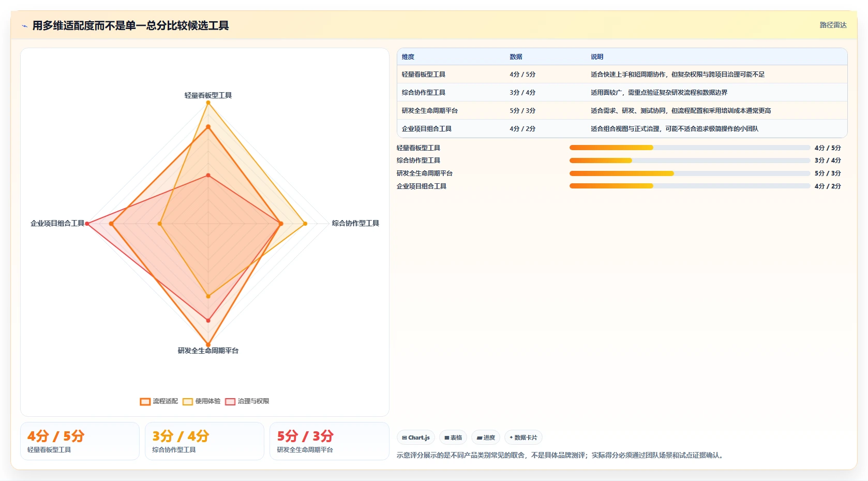Click the yellow data point at the top radar vertex
The height and width of the screenshot is (481, 868).
click(x=208, y=103)
